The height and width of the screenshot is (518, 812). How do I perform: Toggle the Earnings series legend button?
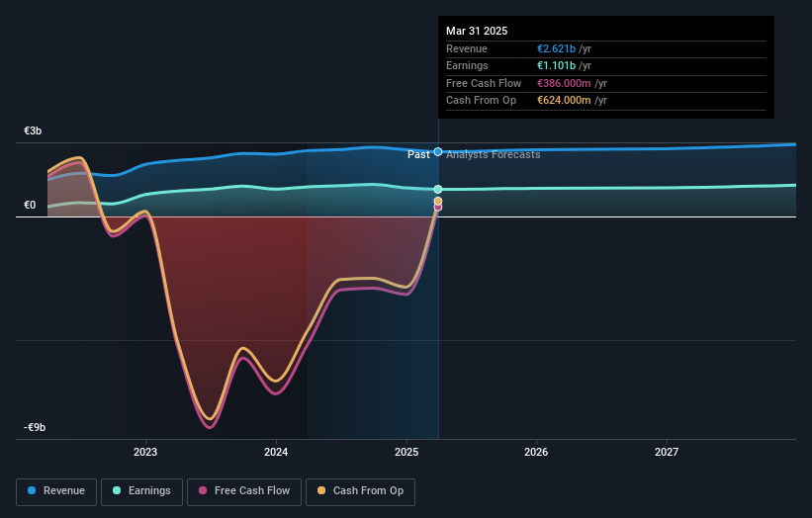[141, 491]
